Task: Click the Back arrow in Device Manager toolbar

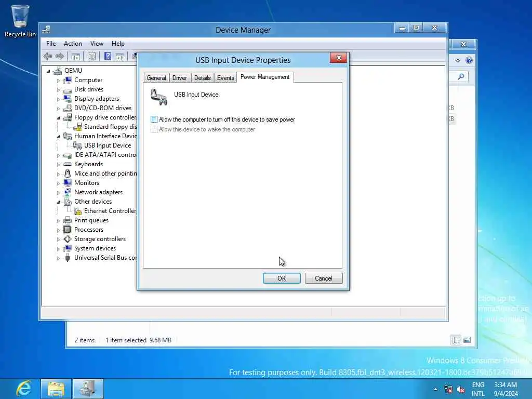Action: pos(48,56)
